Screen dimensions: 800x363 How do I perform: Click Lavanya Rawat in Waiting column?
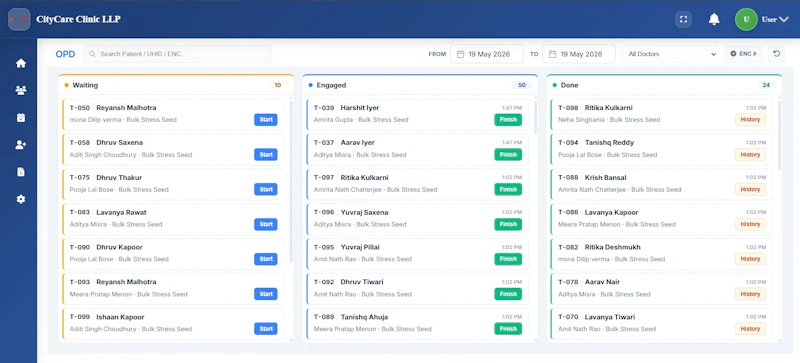(121, 212)
